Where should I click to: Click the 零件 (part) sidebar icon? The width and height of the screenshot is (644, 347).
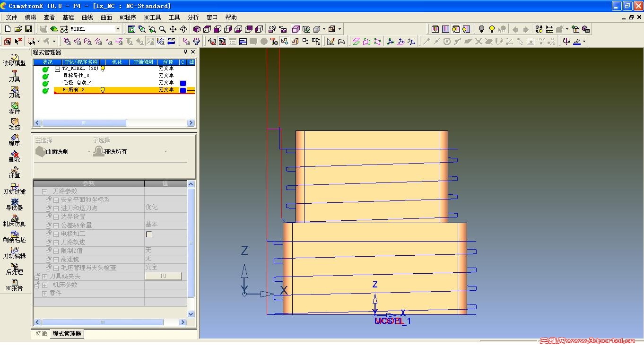(x=14, y=108)
